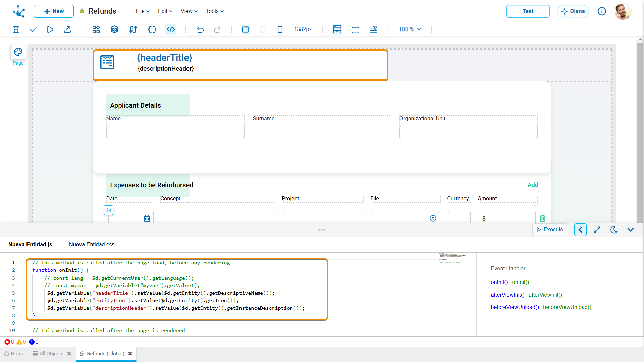Click the Save icon in toolbar
This screenshot has width=644, height=362.
(16, 29)
